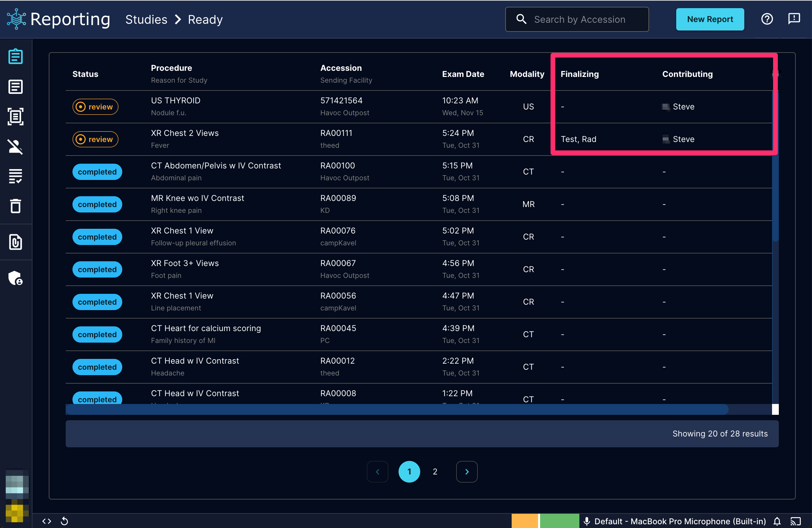Open the XR Foot 3+ Views study
Viewport: 812px width, 528px height.
click(x=185, y=263)
